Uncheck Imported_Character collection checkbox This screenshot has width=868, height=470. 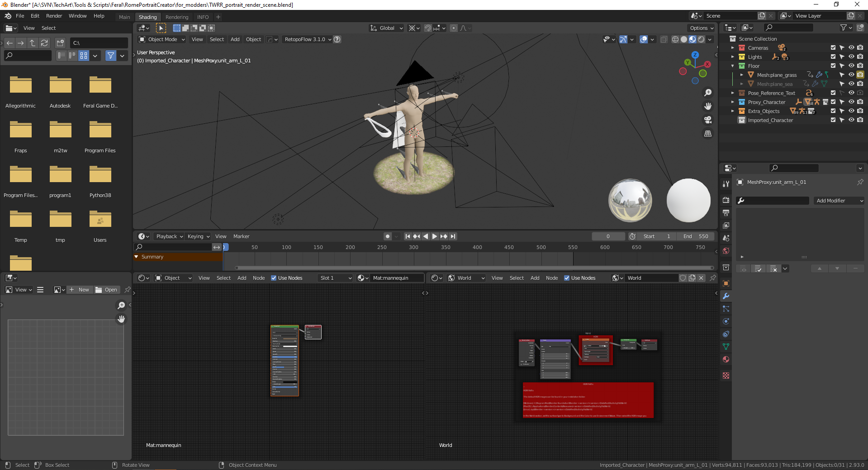(833, 120)
